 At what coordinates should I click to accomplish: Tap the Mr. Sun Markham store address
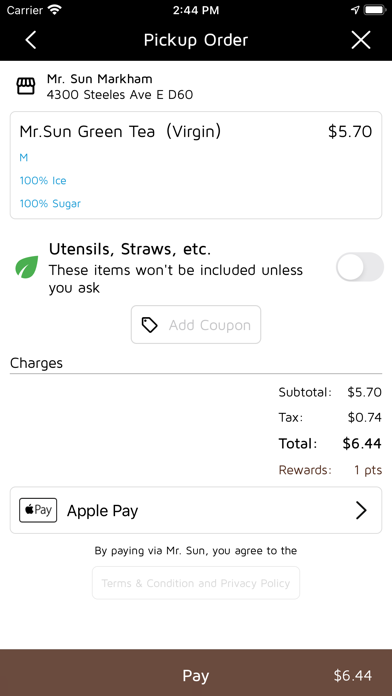120,95
